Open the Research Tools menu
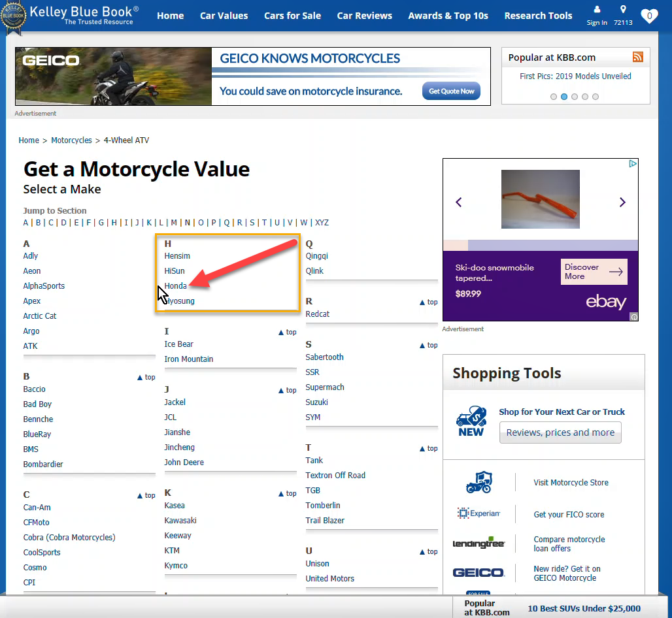Image resolution: width=672 pixels, height=618 pixels. [x=538, y=16]
